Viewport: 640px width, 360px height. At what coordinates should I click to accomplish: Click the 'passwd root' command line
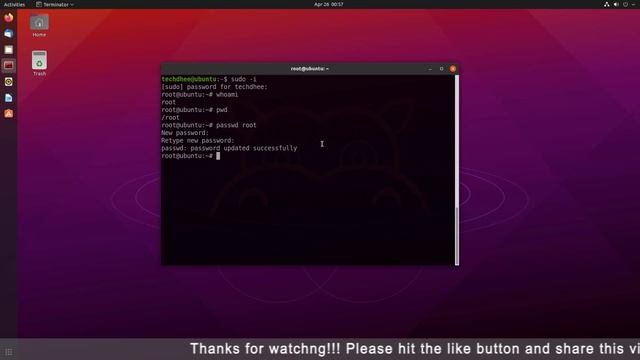[209, 125]
